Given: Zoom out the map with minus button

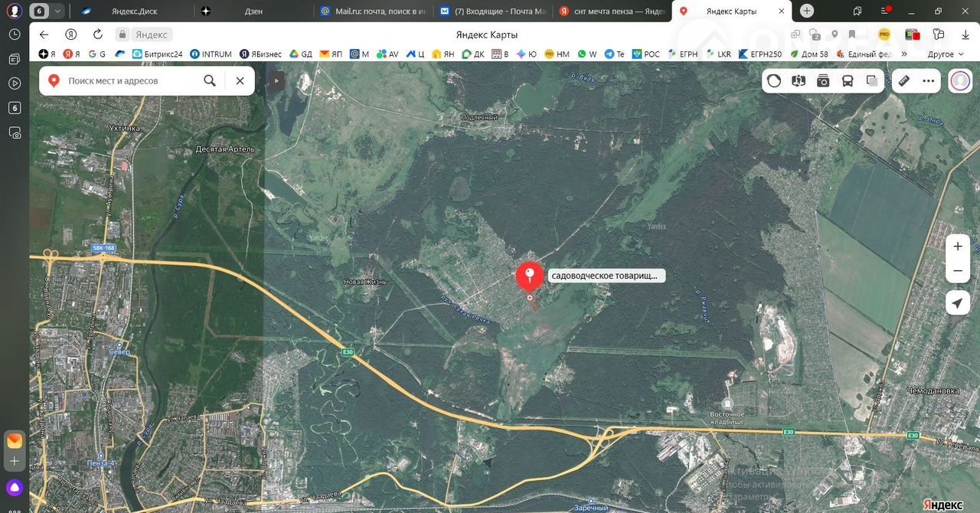Looking at the screenshot, I should tap(957, 271).
